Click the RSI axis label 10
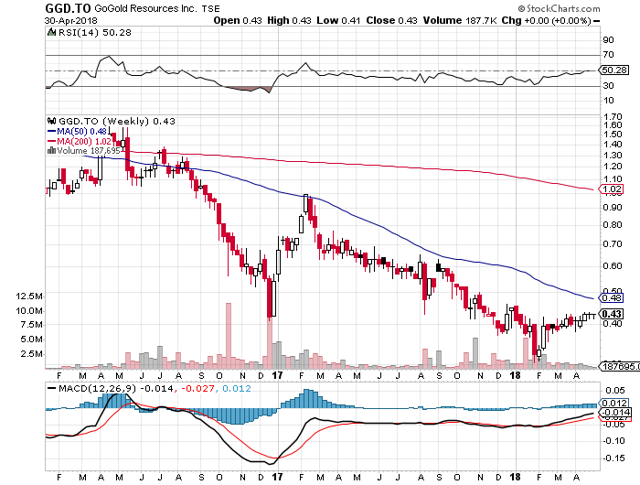This screenshot has width=640, height=485. [608, 100]
